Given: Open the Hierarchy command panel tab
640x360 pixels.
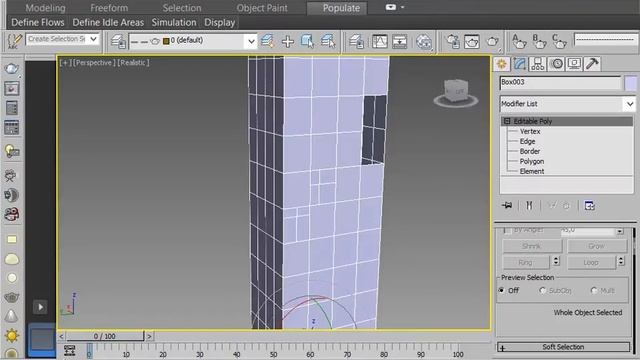Looking at the screenshot, I should tap(538, 64).
